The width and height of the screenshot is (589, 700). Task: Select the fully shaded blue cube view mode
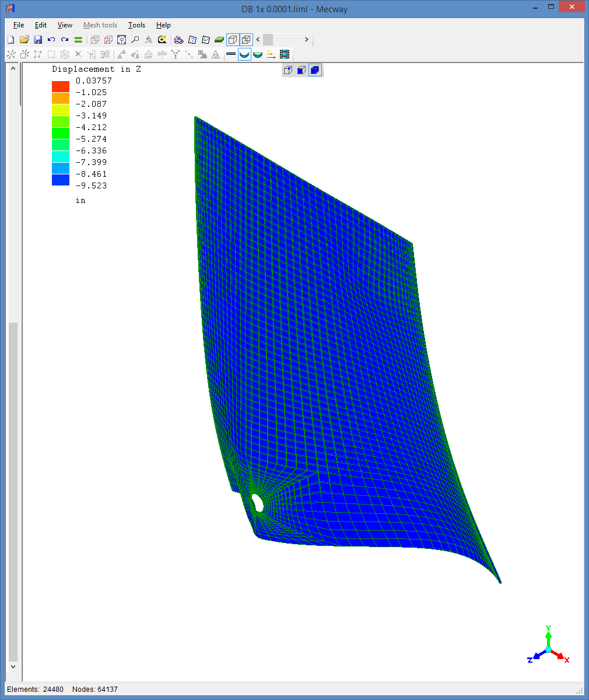point(315,71)
